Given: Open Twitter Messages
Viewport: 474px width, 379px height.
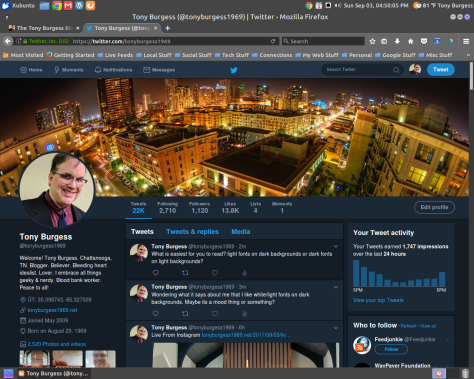Looking at the screenshot, I should click(159, 70).
